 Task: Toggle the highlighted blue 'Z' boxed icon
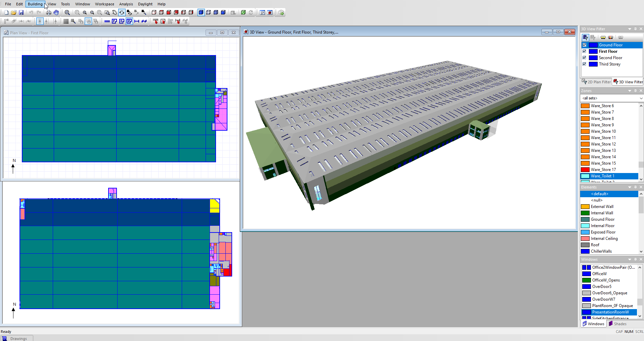[129, 21]
